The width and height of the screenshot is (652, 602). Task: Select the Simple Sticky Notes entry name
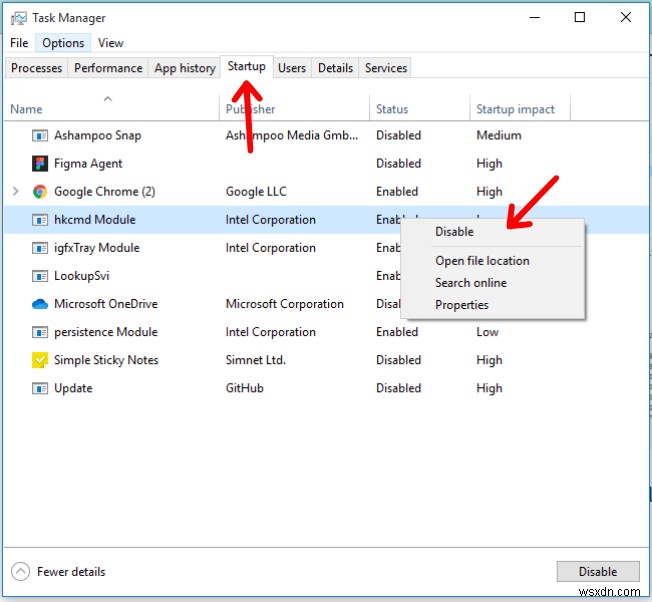[x=106, y=360]
